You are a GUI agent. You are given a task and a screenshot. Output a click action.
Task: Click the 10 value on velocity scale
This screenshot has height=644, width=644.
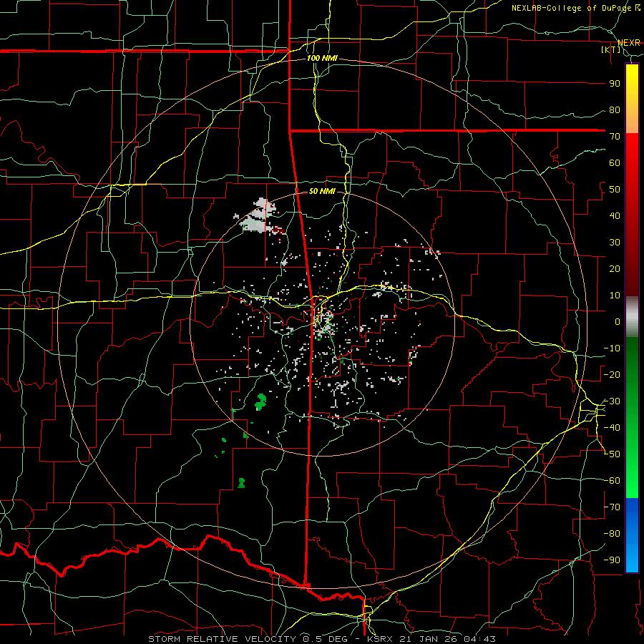click(615, 296)
